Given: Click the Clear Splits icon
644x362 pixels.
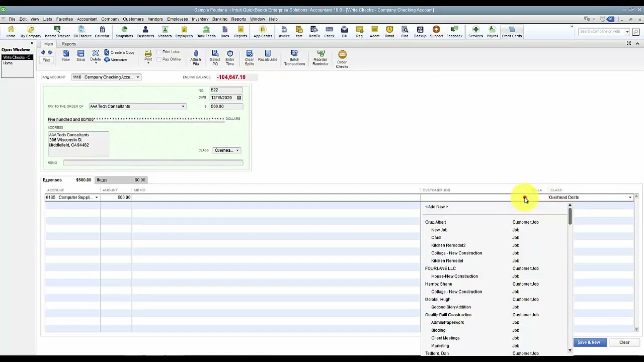Looking at the screenshot, I should pyautogui.click(x=249, y=58).
